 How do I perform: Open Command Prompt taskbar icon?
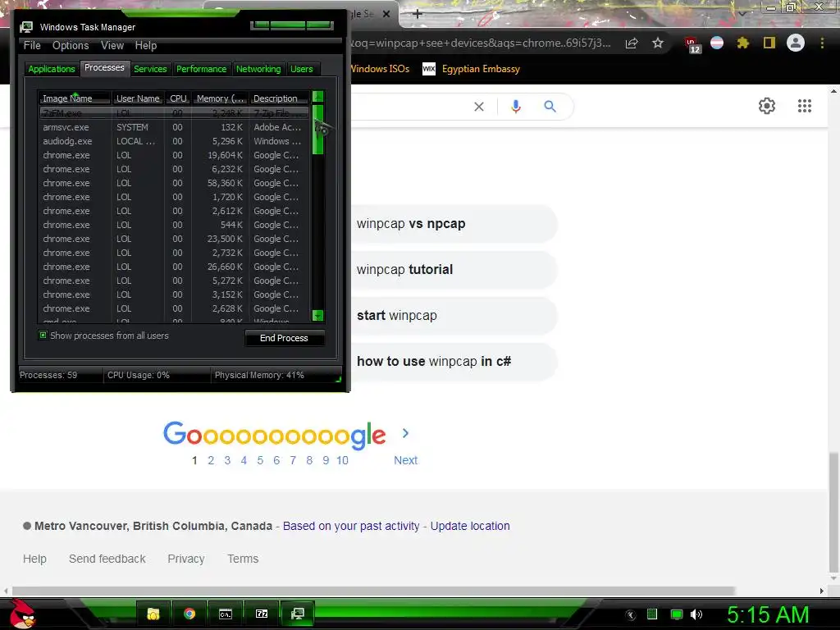point(226,614)
